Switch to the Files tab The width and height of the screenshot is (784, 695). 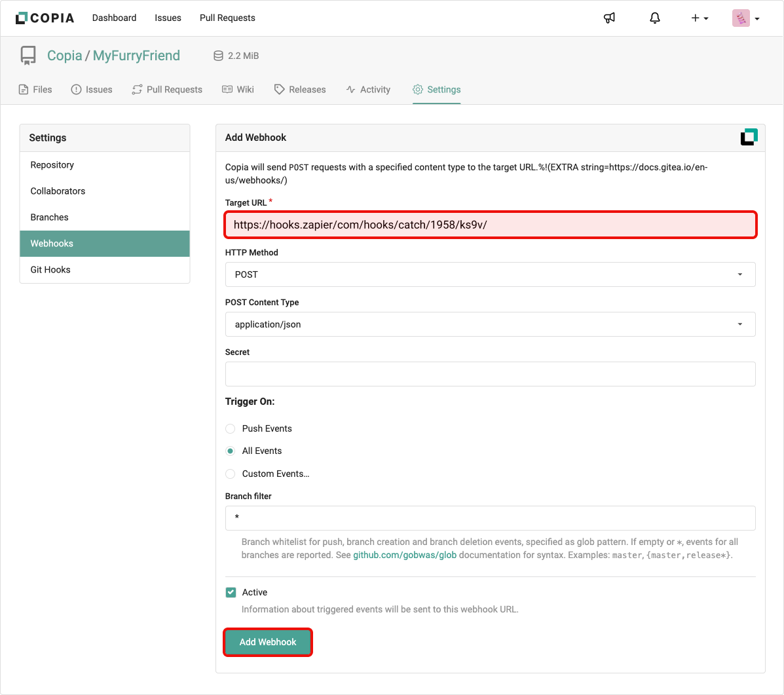click(35, 90)
